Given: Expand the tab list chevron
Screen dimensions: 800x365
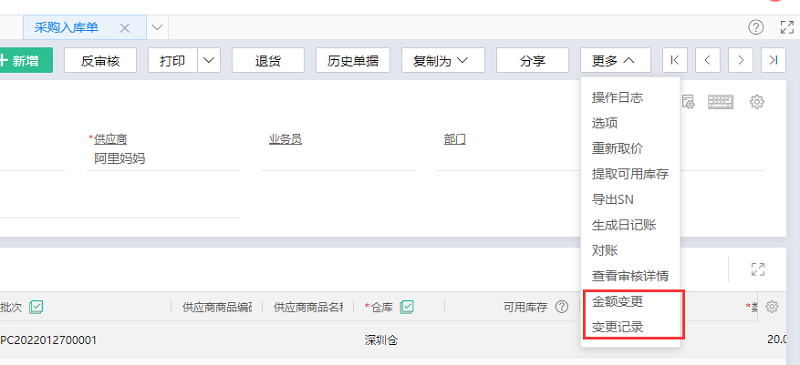Looking at the screenshot, I should 158,28.
